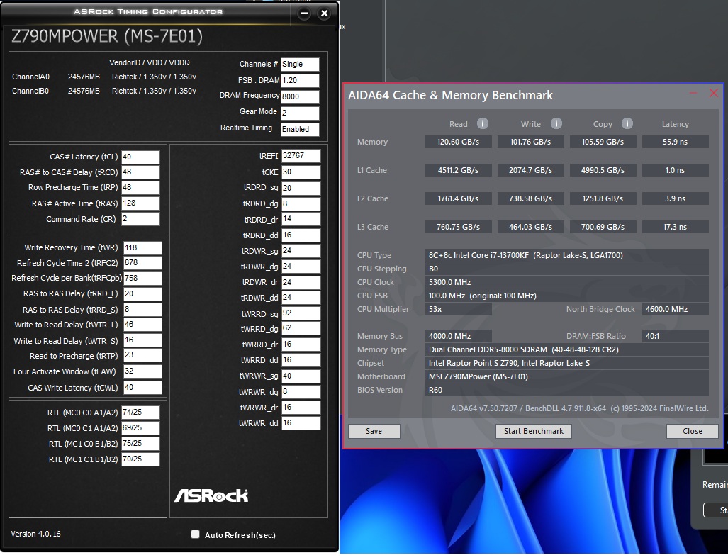The image size is (728, 560).
Task: Select the tWRWR_sg value field
Action: [301, 376]
